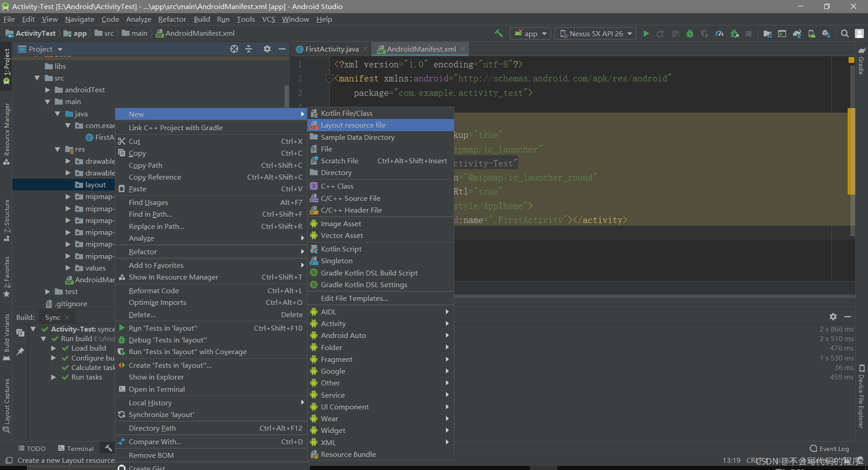This screenshot has height=470, width=868.
Task: Start debugging with the bug icon
Action: click(690, 33)
